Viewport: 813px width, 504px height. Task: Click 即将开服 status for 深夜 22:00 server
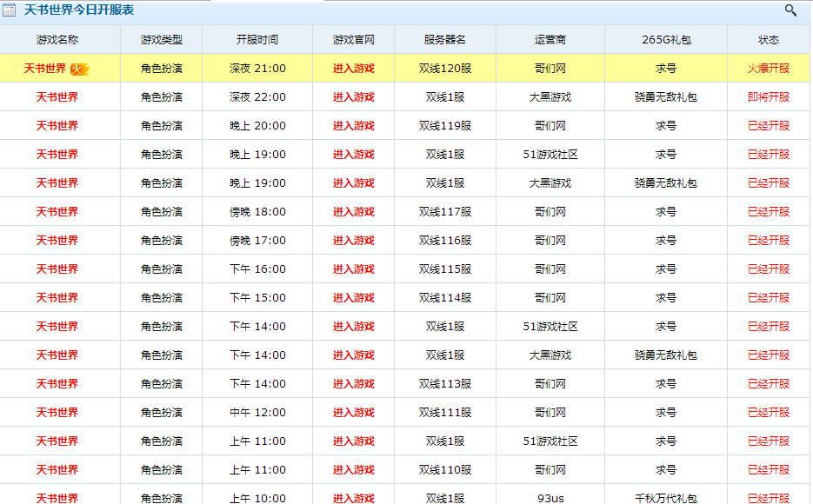point(769,96)
